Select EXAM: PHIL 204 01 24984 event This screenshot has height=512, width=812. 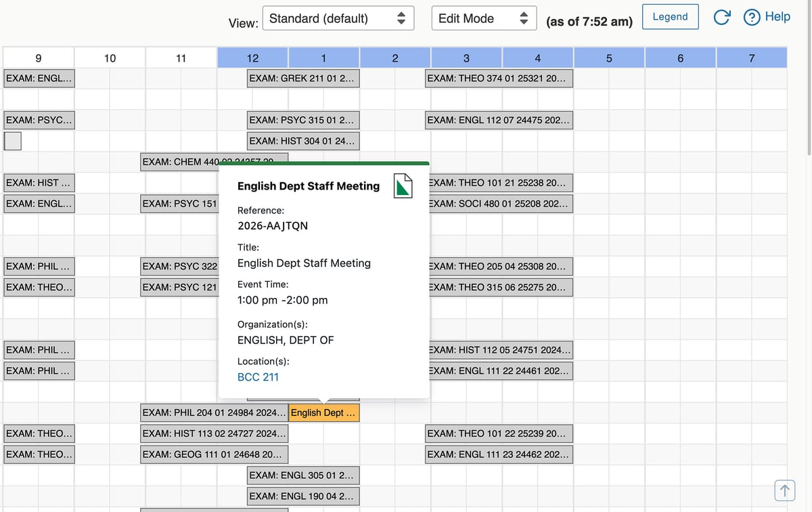(214, 413)
